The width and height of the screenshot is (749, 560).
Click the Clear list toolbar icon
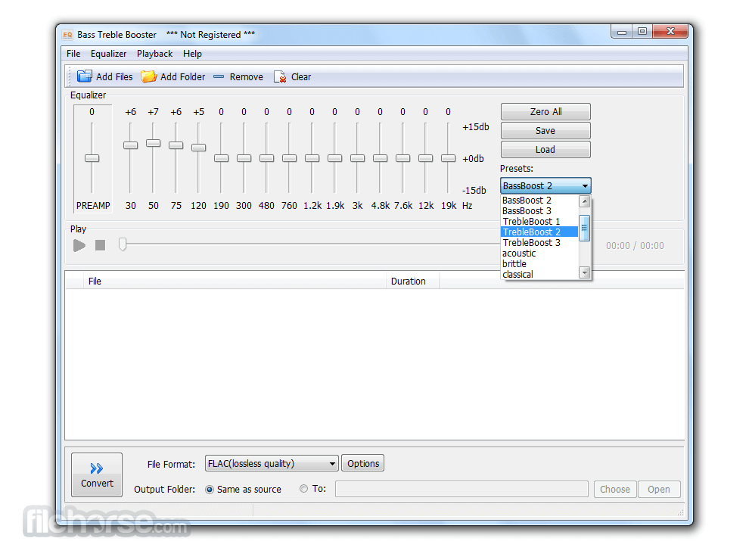280,76
